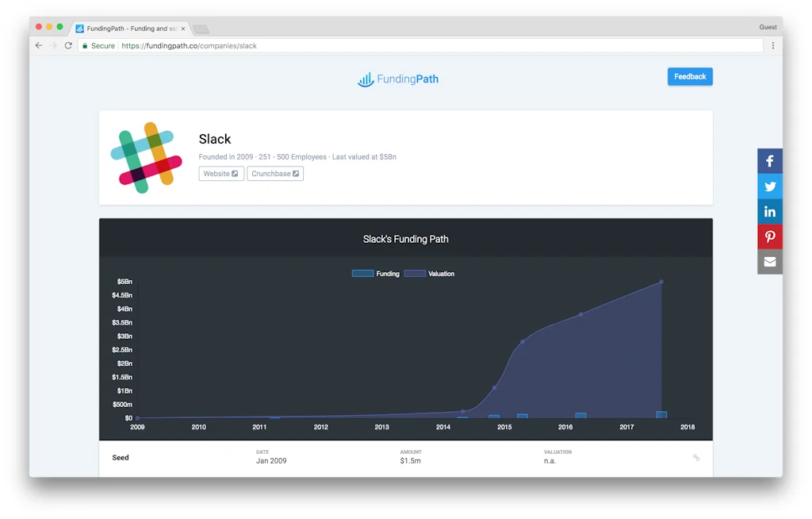Click the Slack company logo
Viewport: 812px width, 519px height.
146,156
